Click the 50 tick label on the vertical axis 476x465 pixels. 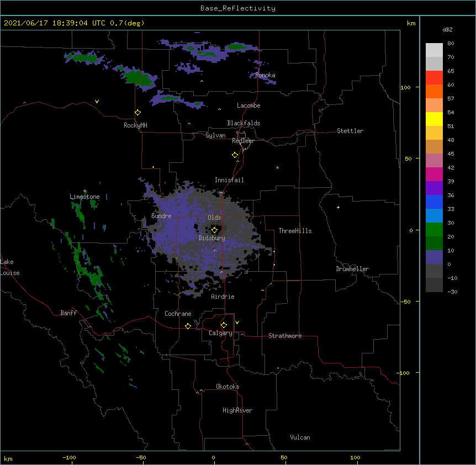pyautogui.click(x=408, y=158)
